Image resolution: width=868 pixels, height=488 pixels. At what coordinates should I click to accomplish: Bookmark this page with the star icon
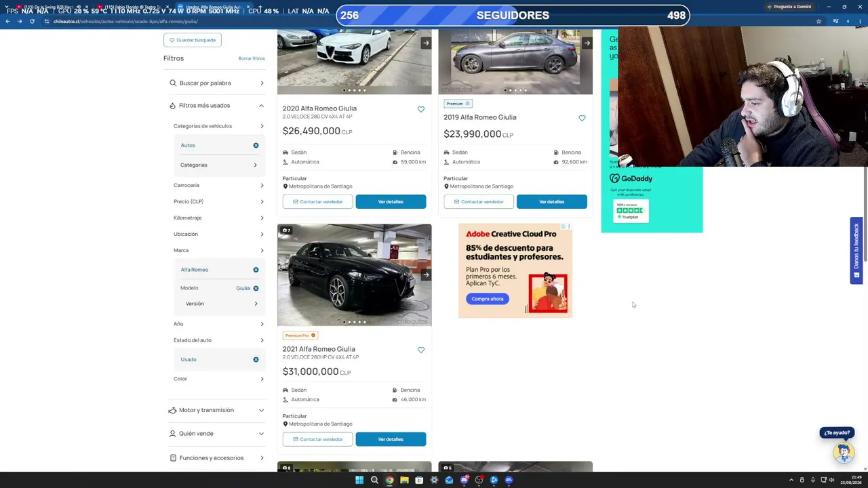[x=818, y=21]
